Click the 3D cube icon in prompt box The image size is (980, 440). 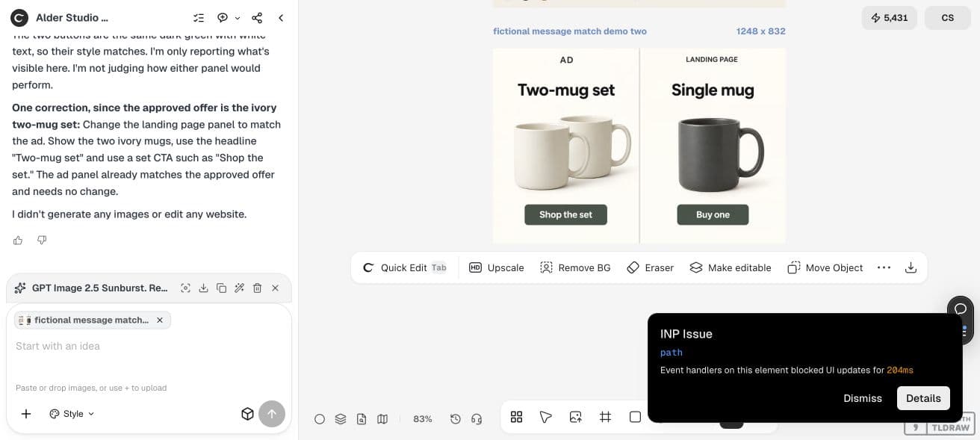[247, 414]
